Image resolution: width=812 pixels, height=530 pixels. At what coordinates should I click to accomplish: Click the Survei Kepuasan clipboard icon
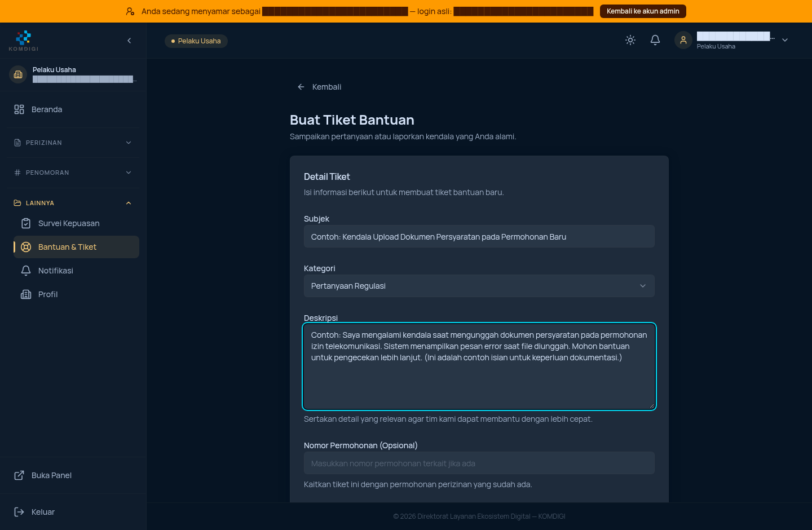coord(26,223)
